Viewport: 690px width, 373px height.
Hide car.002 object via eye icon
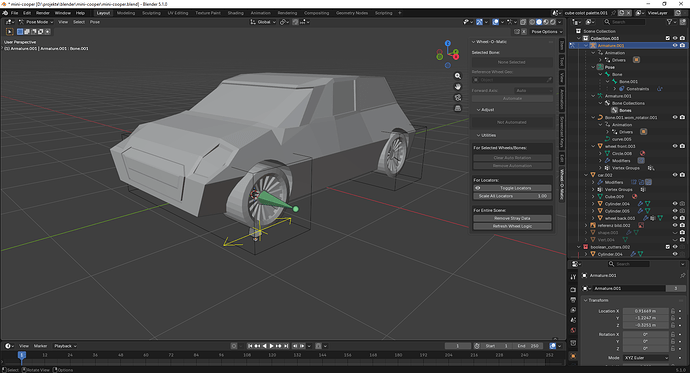click(x=675, y=175)
